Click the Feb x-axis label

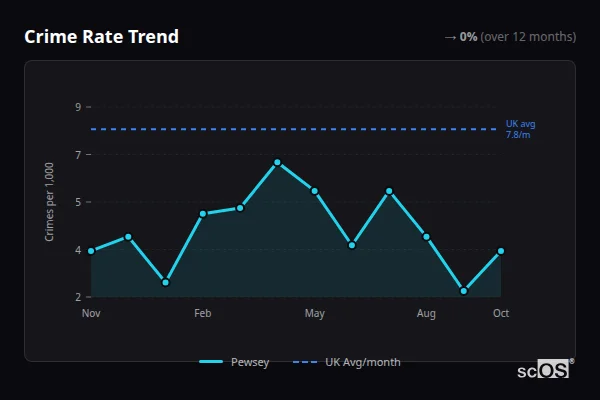coord(202,313)
